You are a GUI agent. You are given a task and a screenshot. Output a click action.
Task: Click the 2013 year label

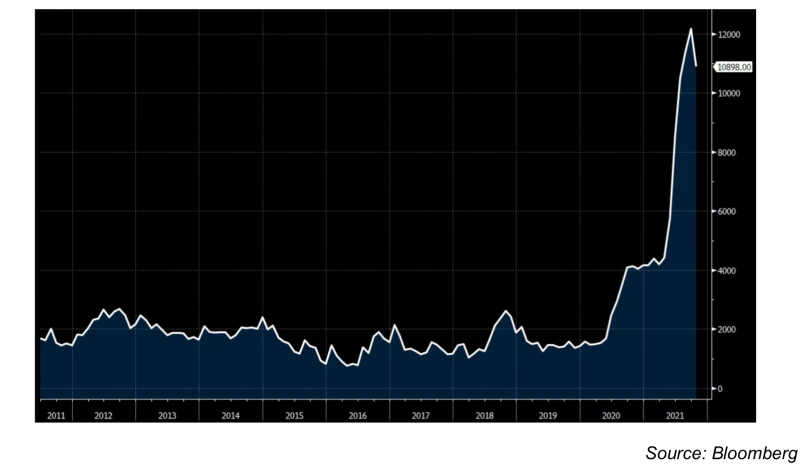(x=166, y=414)
